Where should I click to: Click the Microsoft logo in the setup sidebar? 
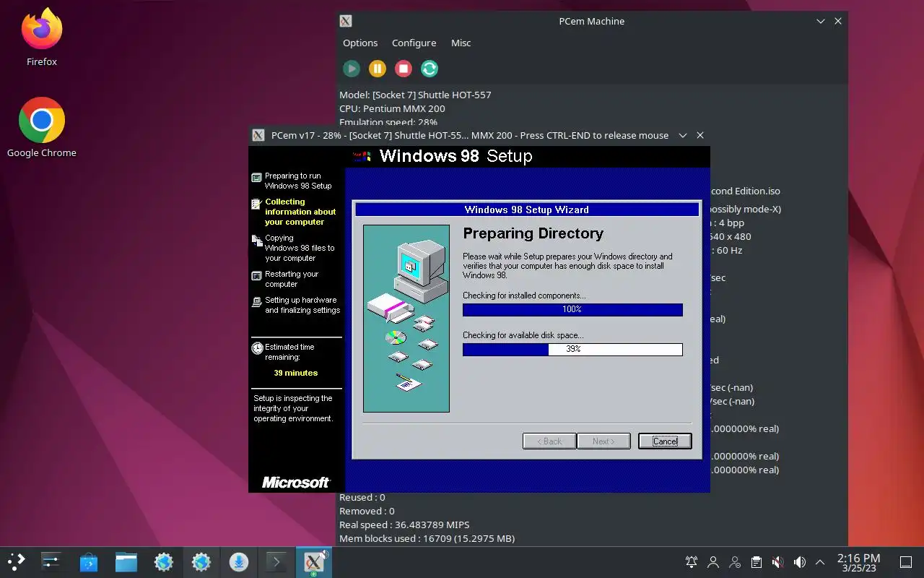[296, 482]
